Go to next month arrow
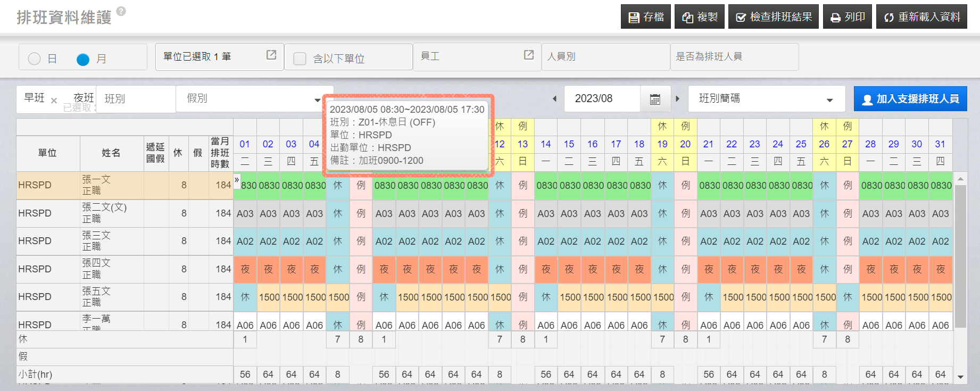 coord(677,99)
